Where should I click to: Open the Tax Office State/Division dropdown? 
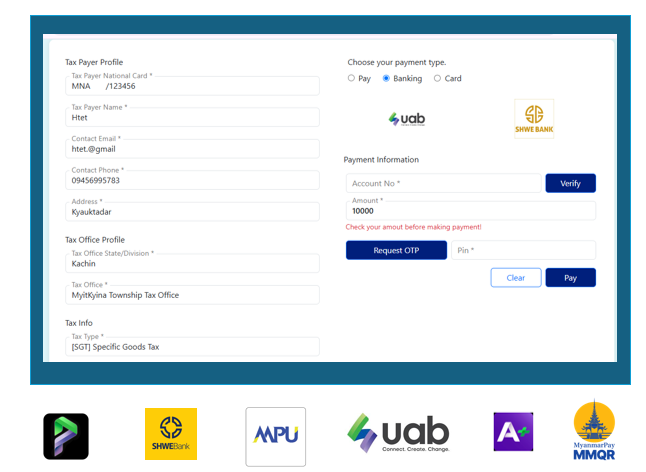pyautogui.click(x=192, y=263)
